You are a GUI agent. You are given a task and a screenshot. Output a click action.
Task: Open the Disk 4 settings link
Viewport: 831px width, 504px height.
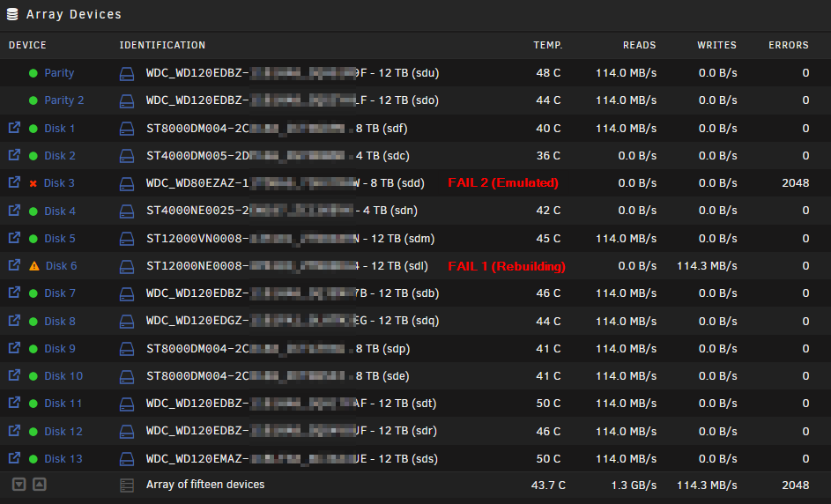[x=60, y=211]
